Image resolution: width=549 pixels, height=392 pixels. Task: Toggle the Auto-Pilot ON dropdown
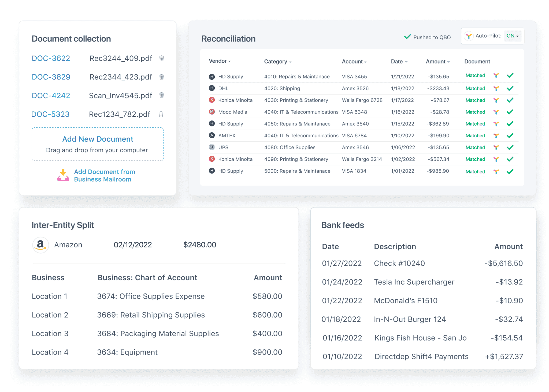pyautogui.click(x=513, y=36)
